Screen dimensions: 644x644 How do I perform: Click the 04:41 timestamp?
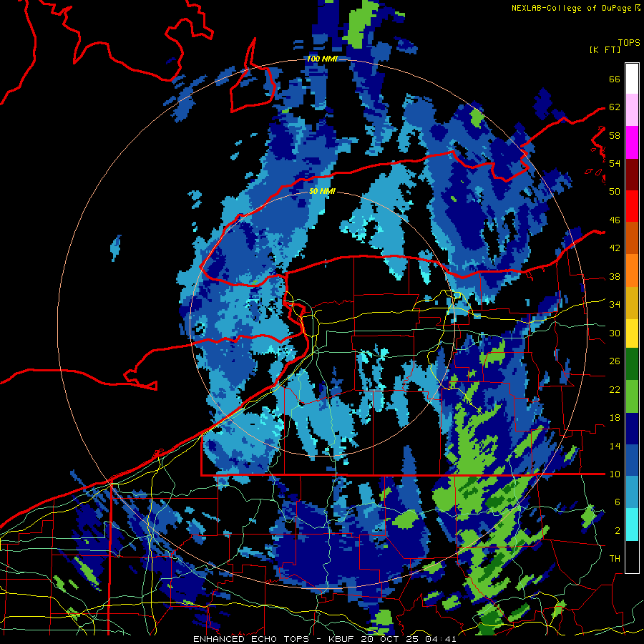440,639
